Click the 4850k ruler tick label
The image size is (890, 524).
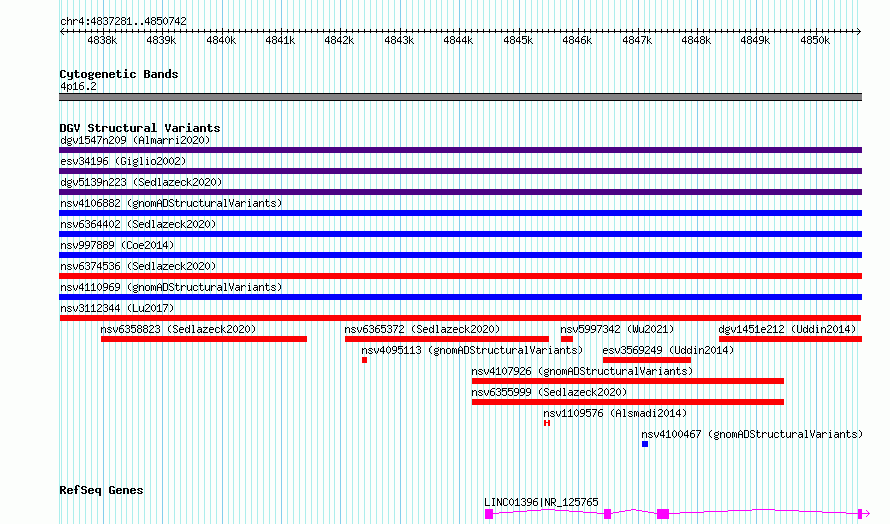coord(815,40)
